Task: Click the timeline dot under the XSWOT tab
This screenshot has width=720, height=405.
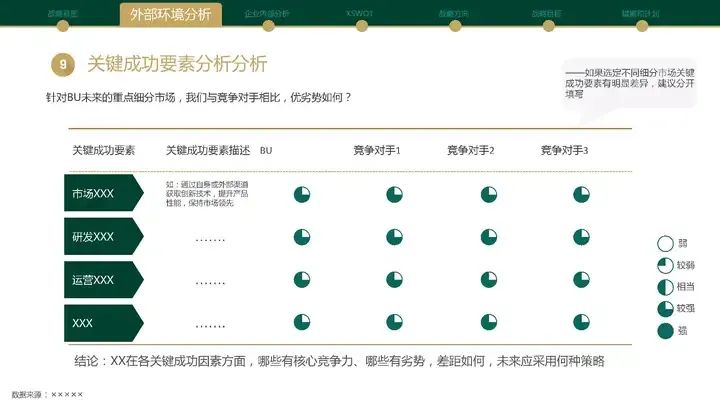Action: 362,26
